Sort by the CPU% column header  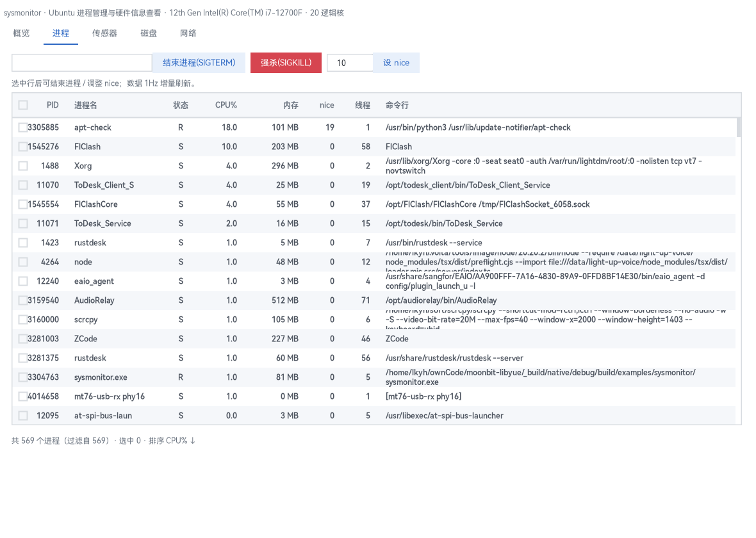tap(226, 105)
